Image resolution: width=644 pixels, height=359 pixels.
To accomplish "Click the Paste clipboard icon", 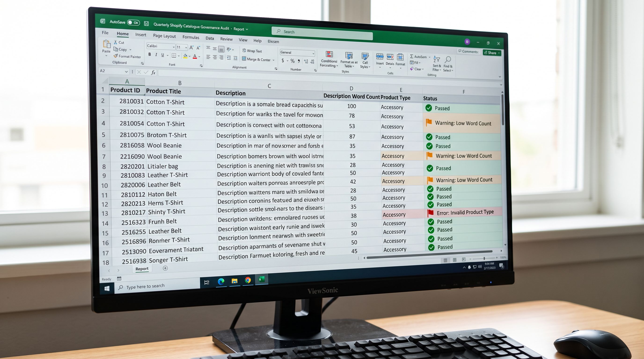I will 107,44.
